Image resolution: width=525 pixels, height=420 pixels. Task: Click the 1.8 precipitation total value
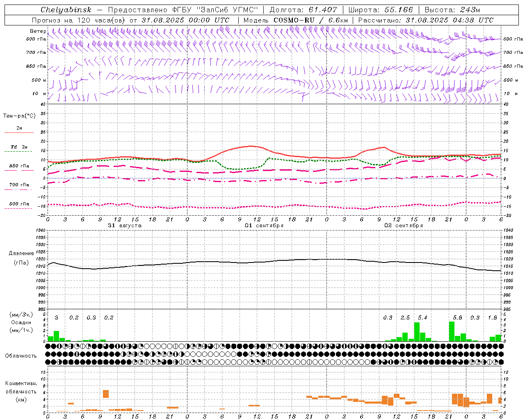tap(492, 317)
